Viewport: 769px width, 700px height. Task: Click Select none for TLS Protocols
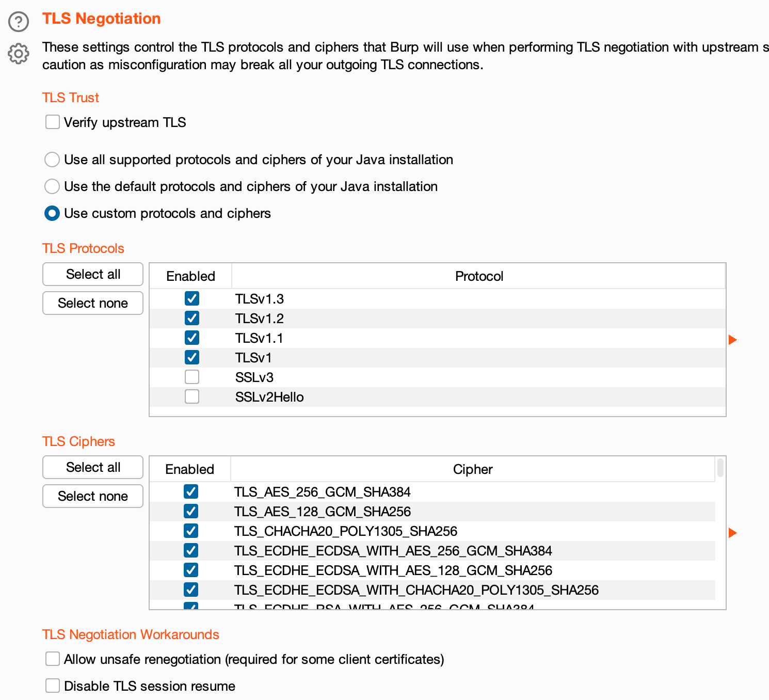click(93, 303)
